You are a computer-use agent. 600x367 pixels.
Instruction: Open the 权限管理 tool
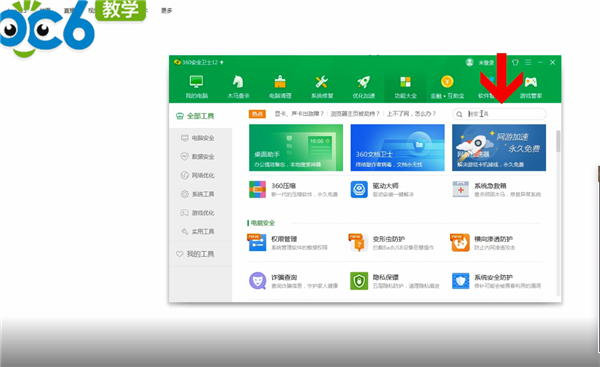click(288, 243)
